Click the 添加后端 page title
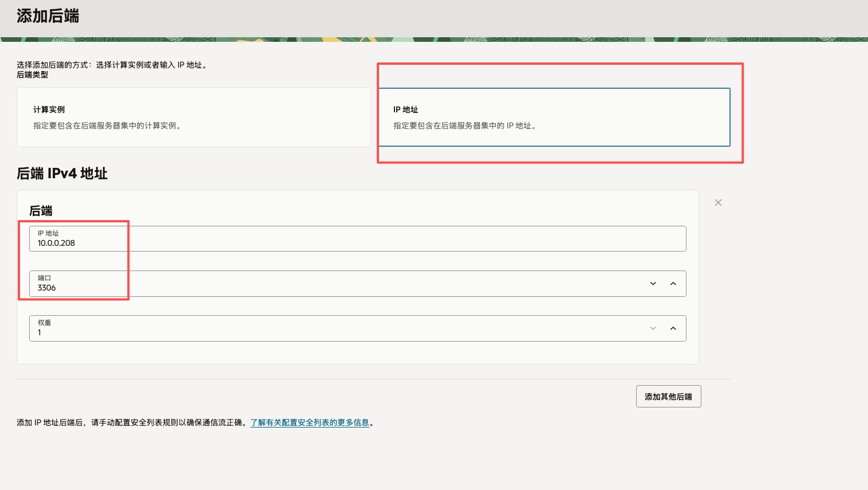 click(x=48, y=16)
